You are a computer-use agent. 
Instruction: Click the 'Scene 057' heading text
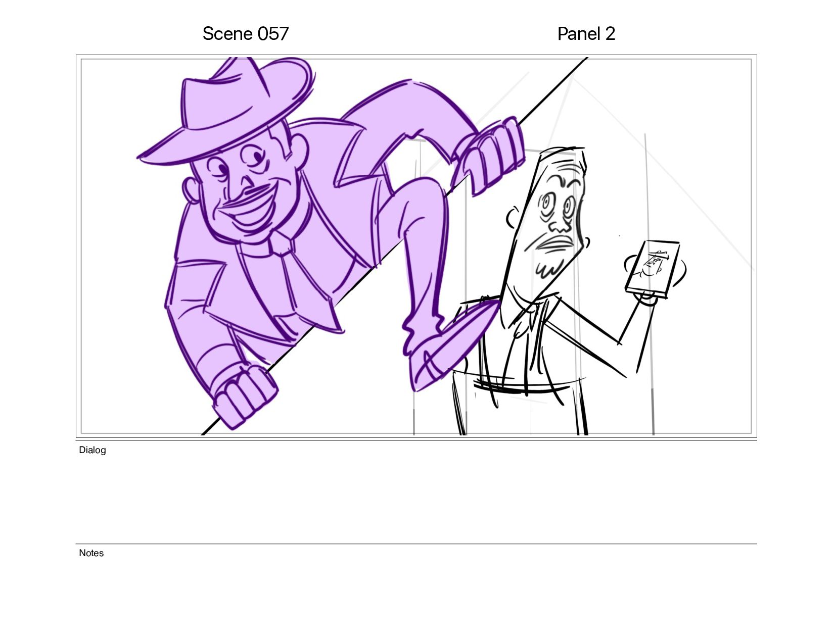(x=246, y=34)
